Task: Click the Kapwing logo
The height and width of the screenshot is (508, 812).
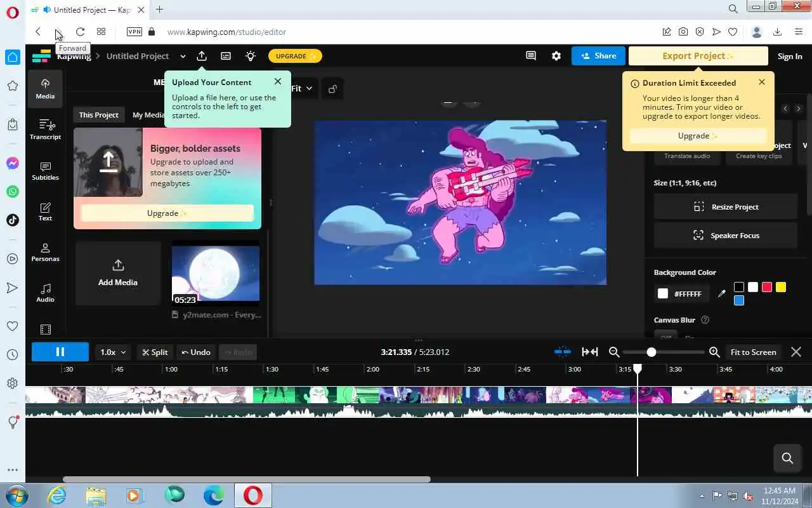Action: coord(41,56)
